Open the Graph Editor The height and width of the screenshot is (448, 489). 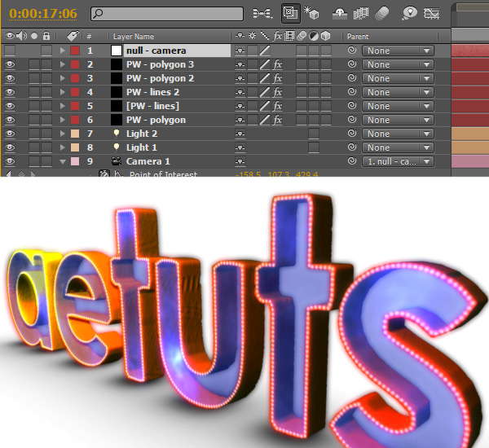click(432, 13)
